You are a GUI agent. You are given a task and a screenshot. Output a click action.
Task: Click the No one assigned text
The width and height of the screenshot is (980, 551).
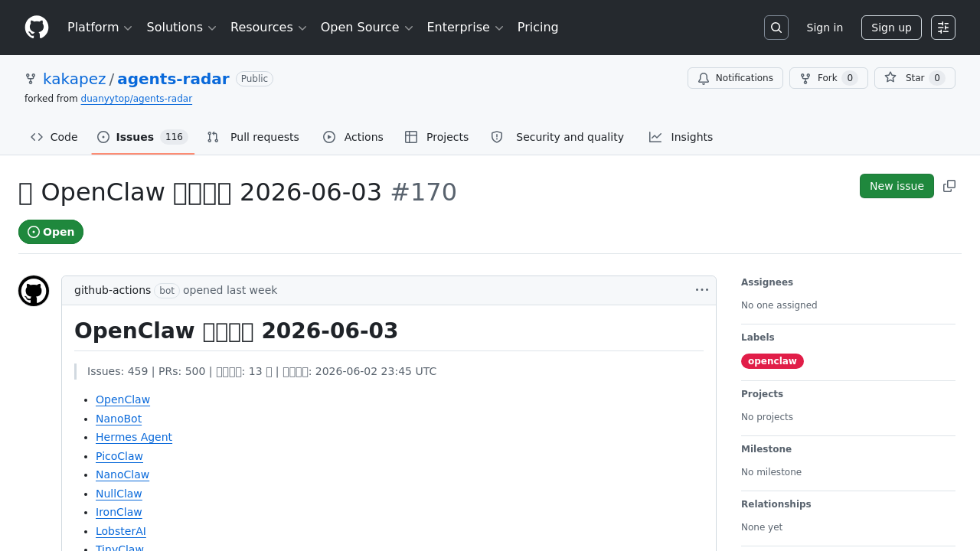pyautogui.click(x=779, y=305)
